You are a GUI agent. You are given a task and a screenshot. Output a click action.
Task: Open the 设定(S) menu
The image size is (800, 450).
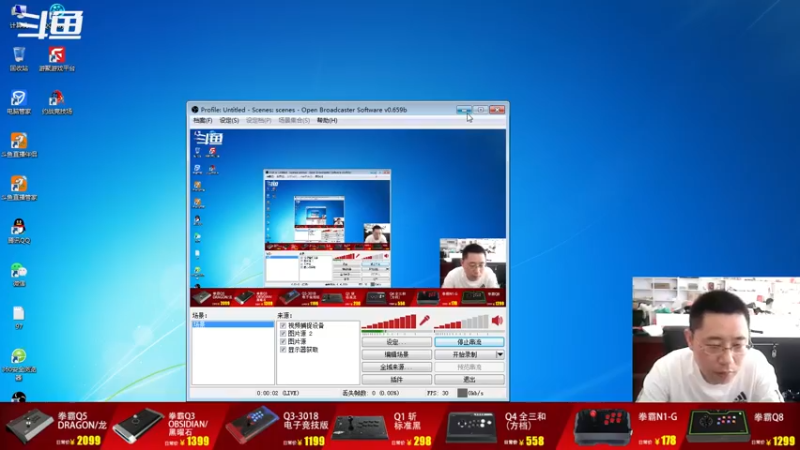[x=229, y=120]
